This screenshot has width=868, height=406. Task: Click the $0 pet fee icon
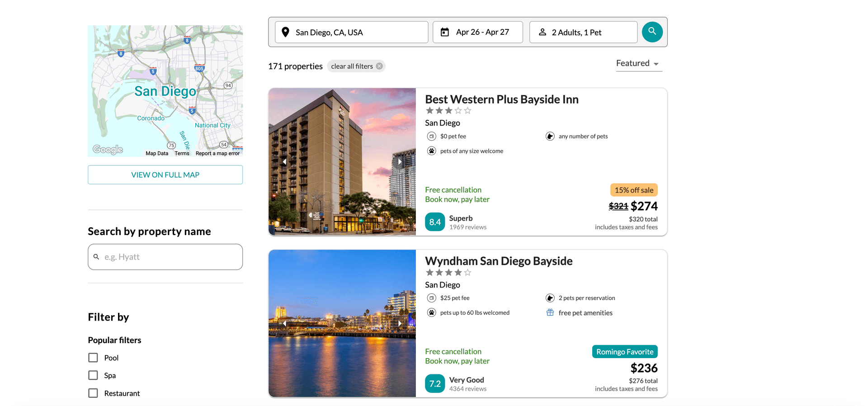[x=432, y=136]
